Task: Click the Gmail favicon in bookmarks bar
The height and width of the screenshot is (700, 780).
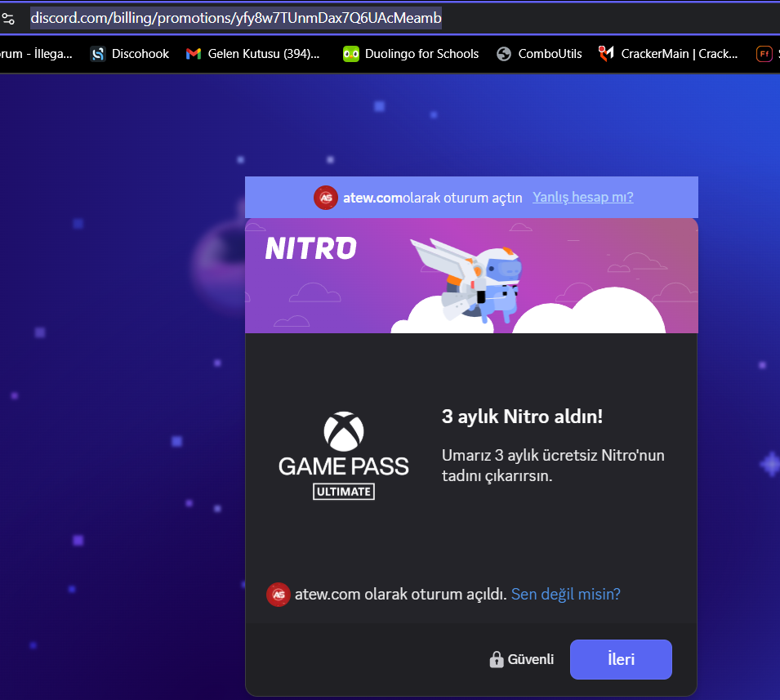Action: (x=194, y=54)
